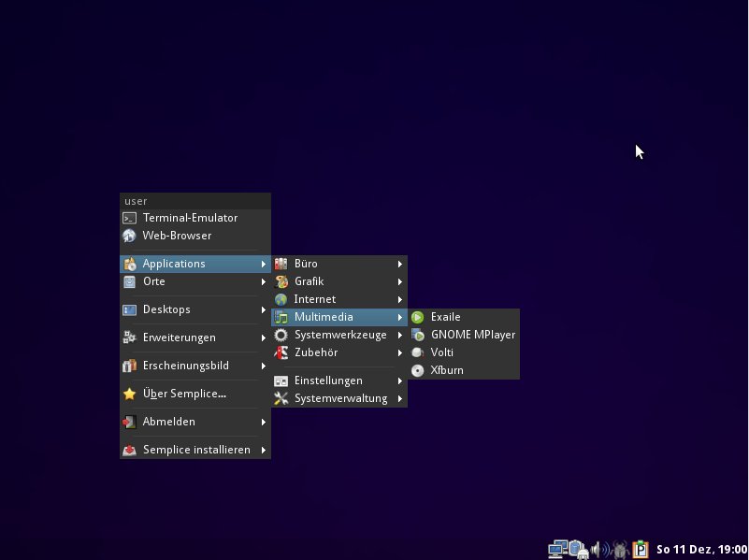Click the battery power tray icon
The height and width of the screenshot is (560, 749).
point(578,550)
